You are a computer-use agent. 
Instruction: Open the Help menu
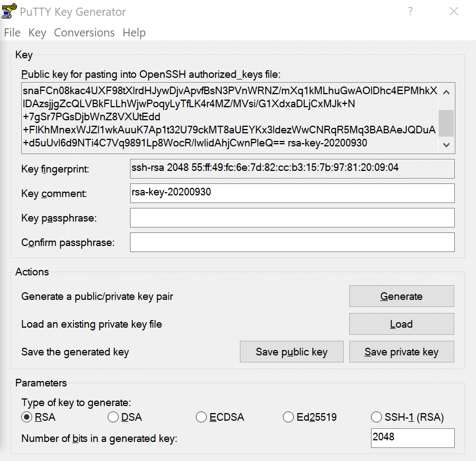[134, 33]
